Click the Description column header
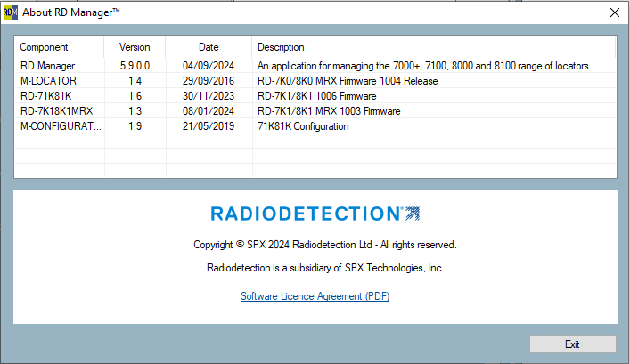630x364 pixels. pos(434,47)
